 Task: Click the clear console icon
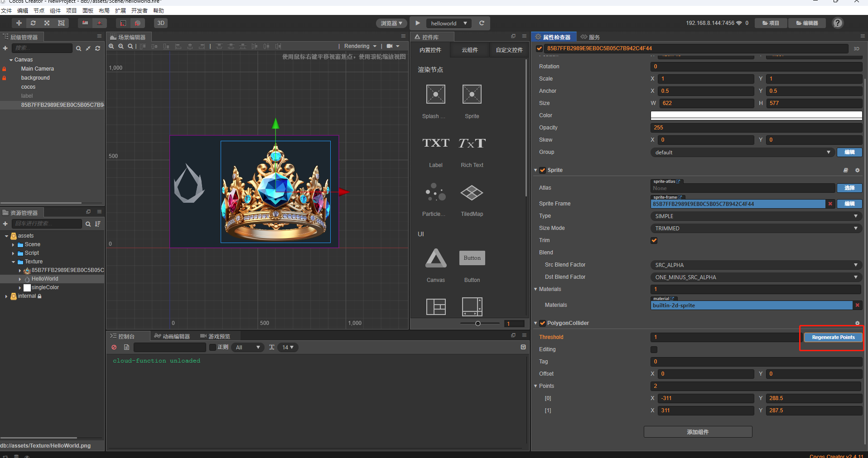point(114,348)
